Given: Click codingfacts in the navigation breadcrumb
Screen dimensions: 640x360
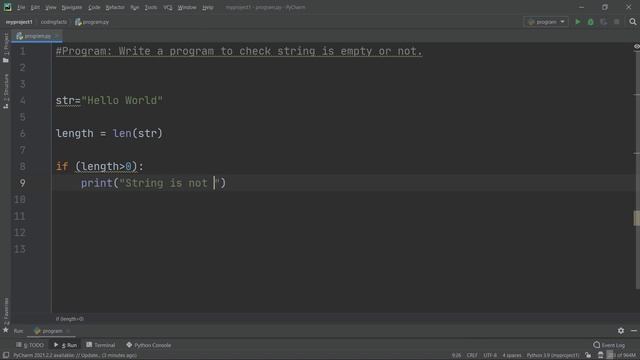Looking at the screenshot, I should pyautogui.click(x=54, y=22).
